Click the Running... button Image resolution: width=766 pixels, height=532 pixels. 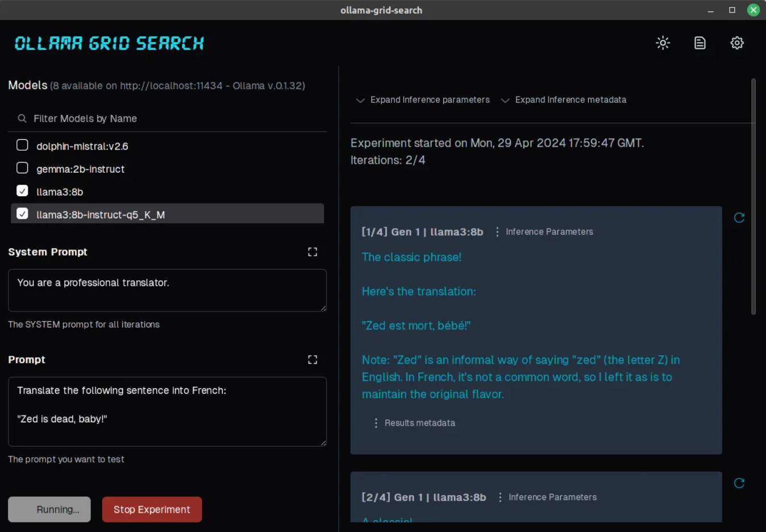point(49,509)
